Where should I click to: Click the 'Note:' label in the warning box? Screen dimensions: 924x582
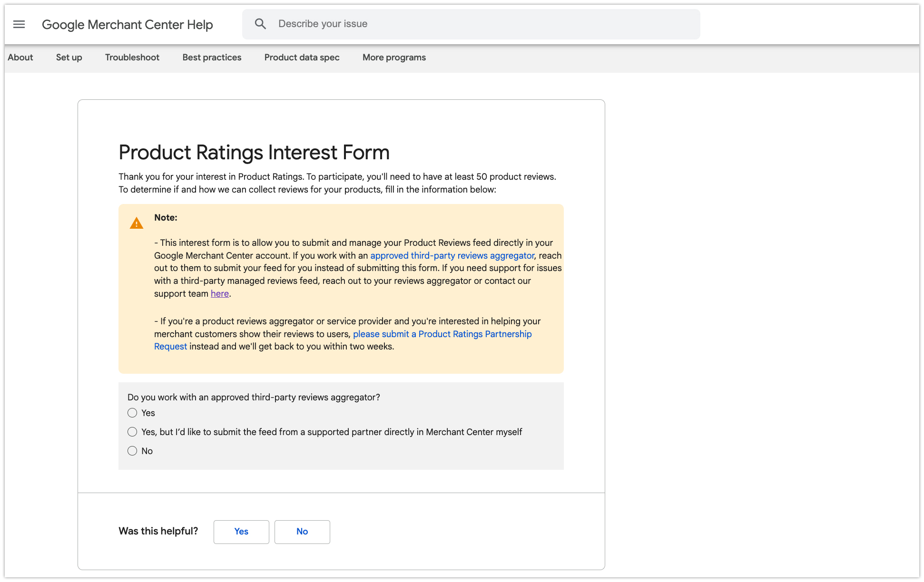[x=166, y=218]
